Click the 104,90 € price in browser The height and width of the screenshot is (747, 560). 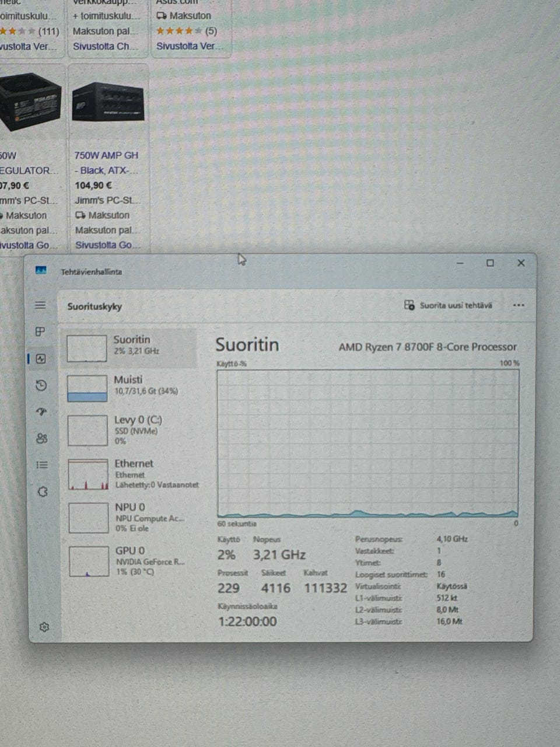click(93, 186)
